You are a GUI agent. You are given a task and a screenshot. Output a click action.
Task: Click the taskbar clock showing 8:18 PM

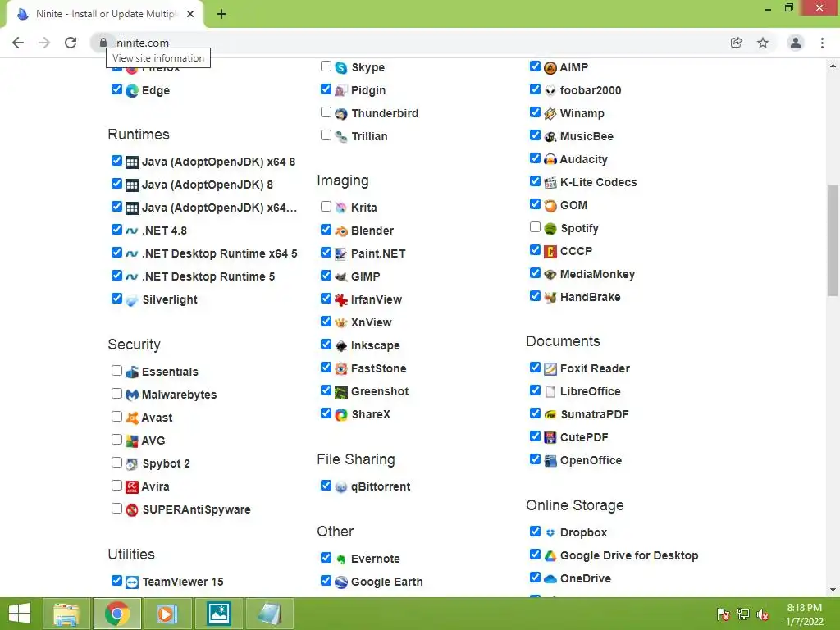(804, 614)
